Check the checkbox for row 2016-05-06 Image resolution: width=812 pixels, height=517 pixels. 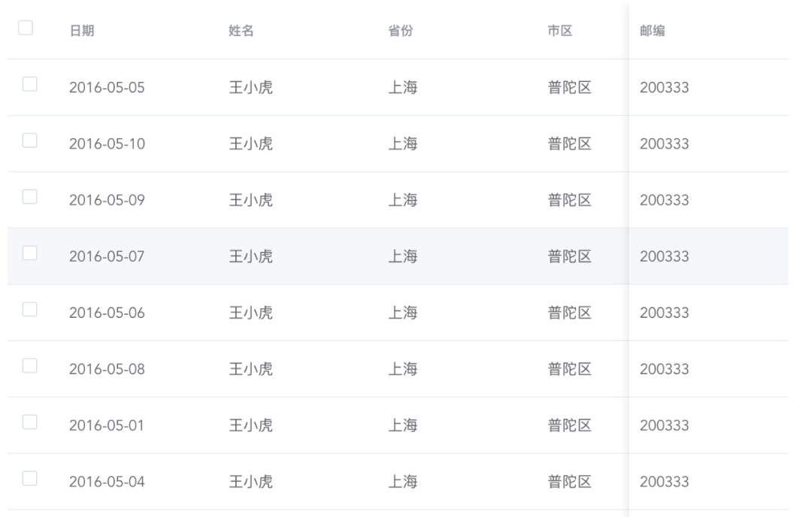click(30, 310)
